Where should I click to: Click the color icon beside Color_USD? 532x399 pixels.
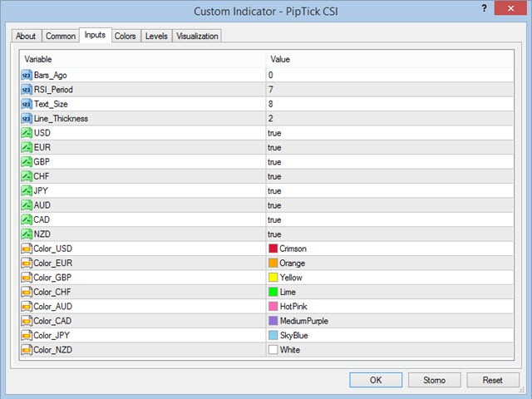click(x=27, y=249)
